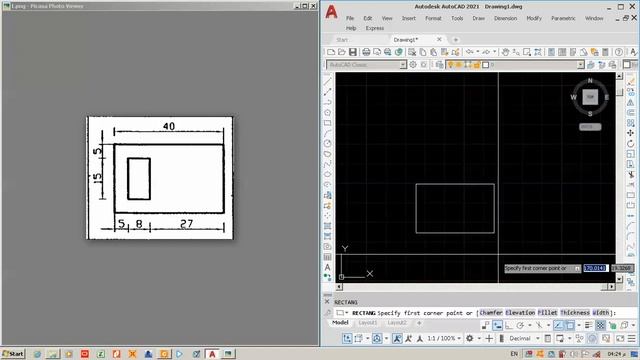This screenshot has width=640, height=360.
Task: Open the status bar customization menu icon
Action: (x=631, y=338)
